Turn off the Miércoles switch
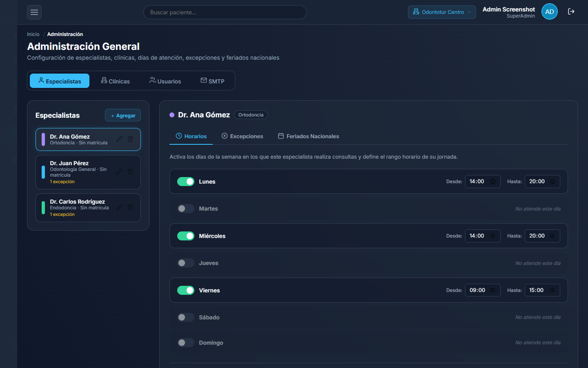The image size is (588, 368). [186, 236]
